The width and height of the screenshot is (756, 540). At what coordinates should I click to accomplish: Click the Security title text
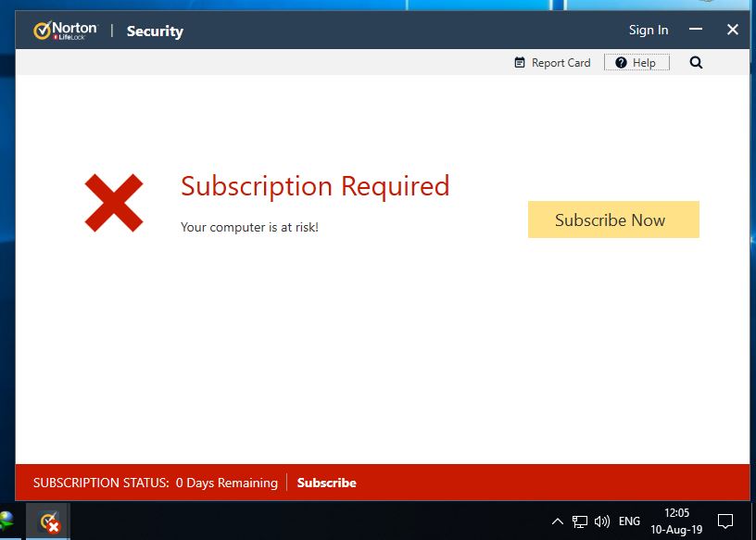tap(155, 31)
